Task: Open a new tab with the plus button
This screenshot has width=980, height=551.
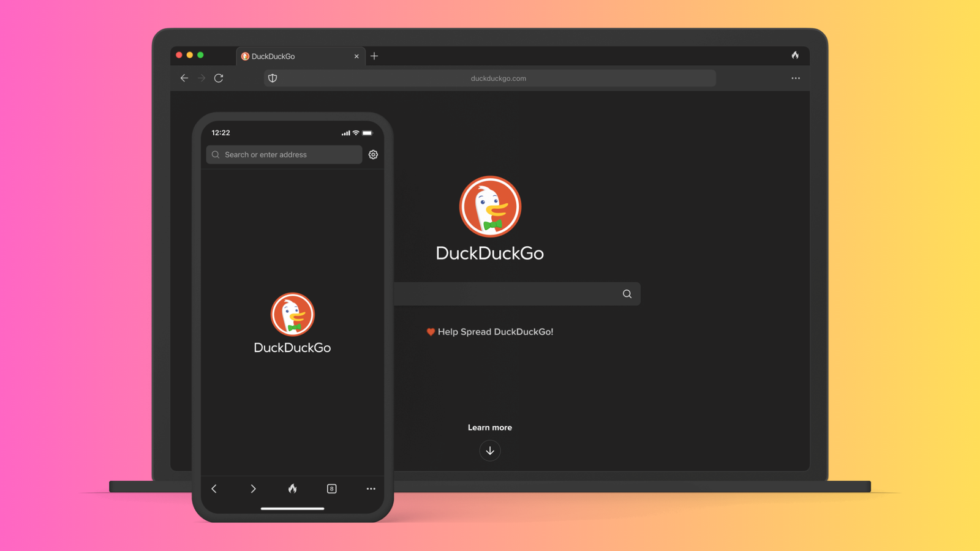Action: [x=374, y=56]
